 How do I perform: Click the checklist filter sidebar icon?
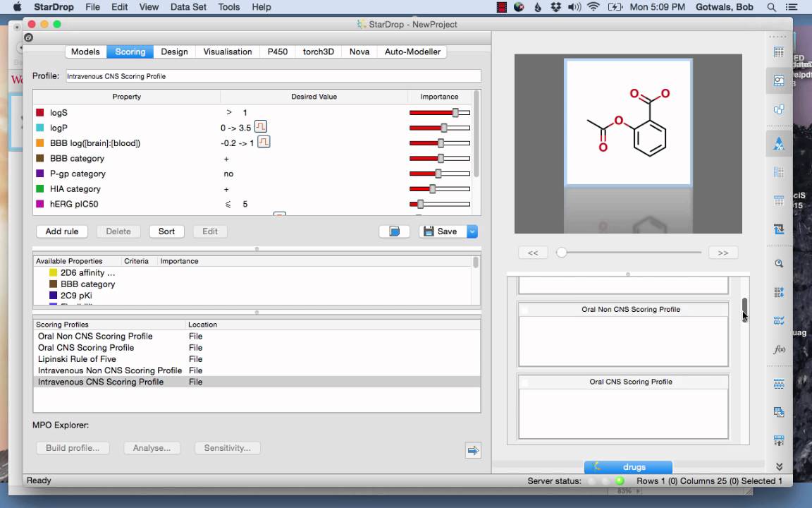(778, 321)
